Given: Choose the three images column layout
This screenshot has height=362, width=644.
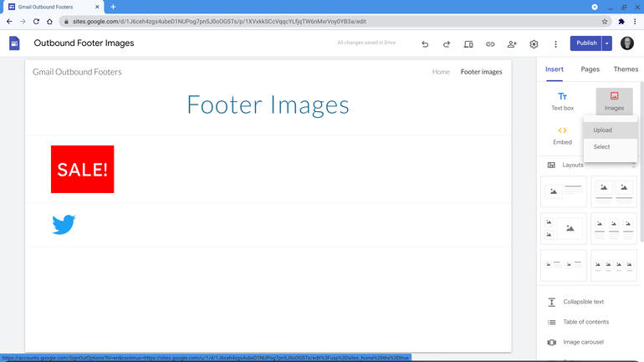Looking at the screenshot, I should pyautogui.click(x=614, y=228).
